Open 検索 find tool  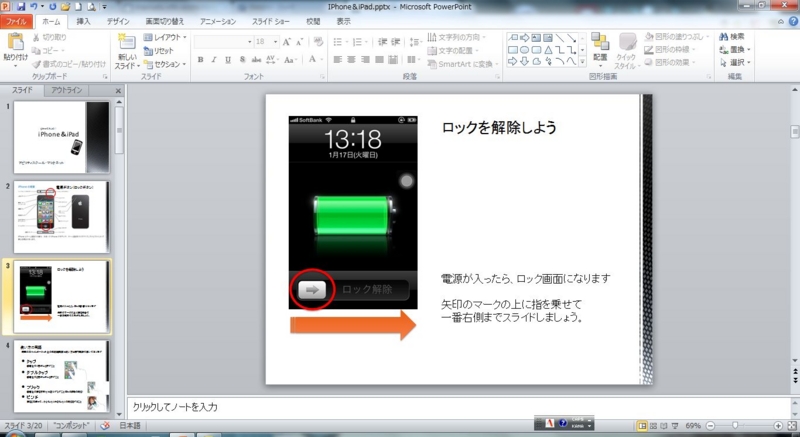click(732, 37)
